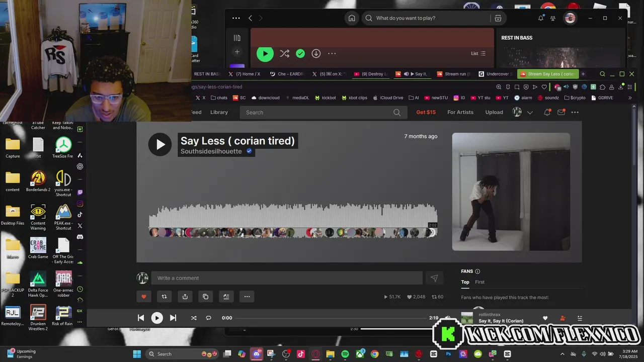Viewport: 644px width, 362px height.
Task: Open the For Artists page
Action: point(460,112)
